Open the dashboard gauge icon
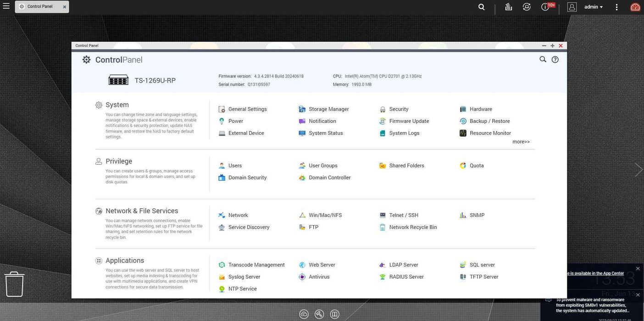This screenshot has height=321, width=644. pos(635,7)
